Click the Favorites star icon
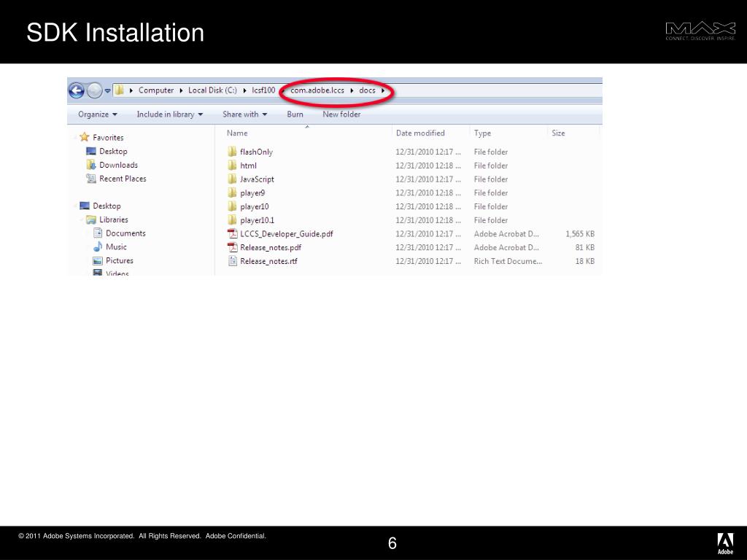Viewport: 747px width, 560px height. coord(85,137)
